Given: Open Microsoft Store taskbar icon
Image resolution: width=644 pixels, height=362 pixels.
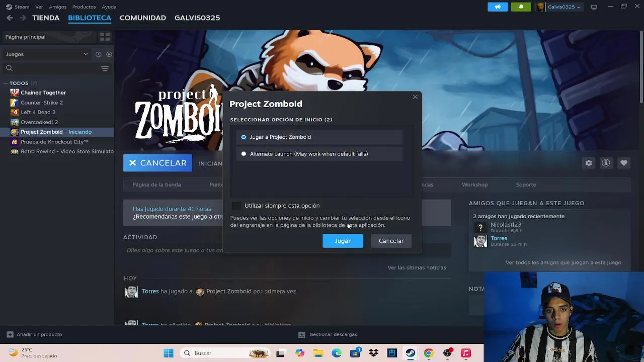Looking at the screenshot, I should click(x=355, y=353).
